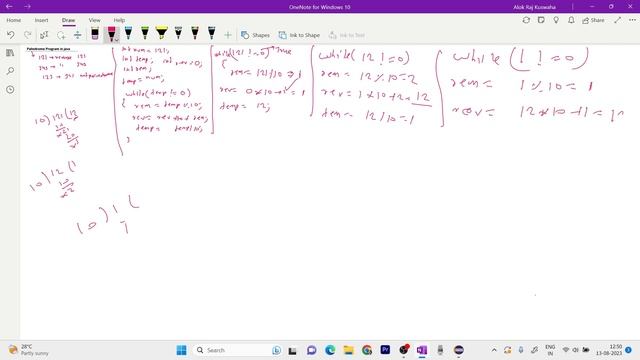The height and width of the screenshot is (360, 640).
Task: Select the blue pen
Action: click(x=128, y=33)
